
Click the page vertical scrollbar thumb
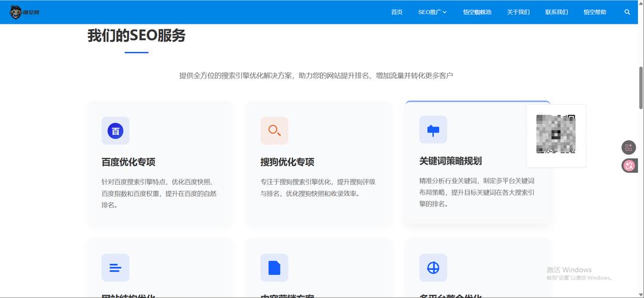(x=641, y=88)
